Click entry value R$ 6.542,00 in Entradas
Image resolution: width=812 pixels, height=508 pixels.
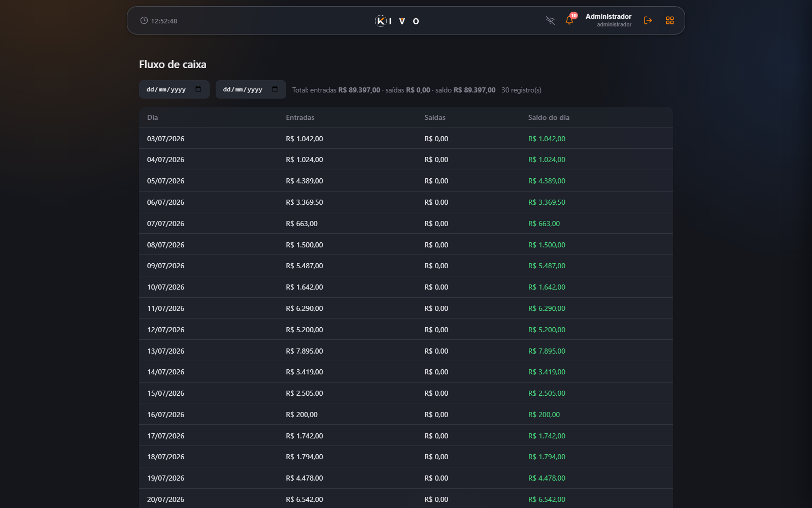[x=304, y=499]
